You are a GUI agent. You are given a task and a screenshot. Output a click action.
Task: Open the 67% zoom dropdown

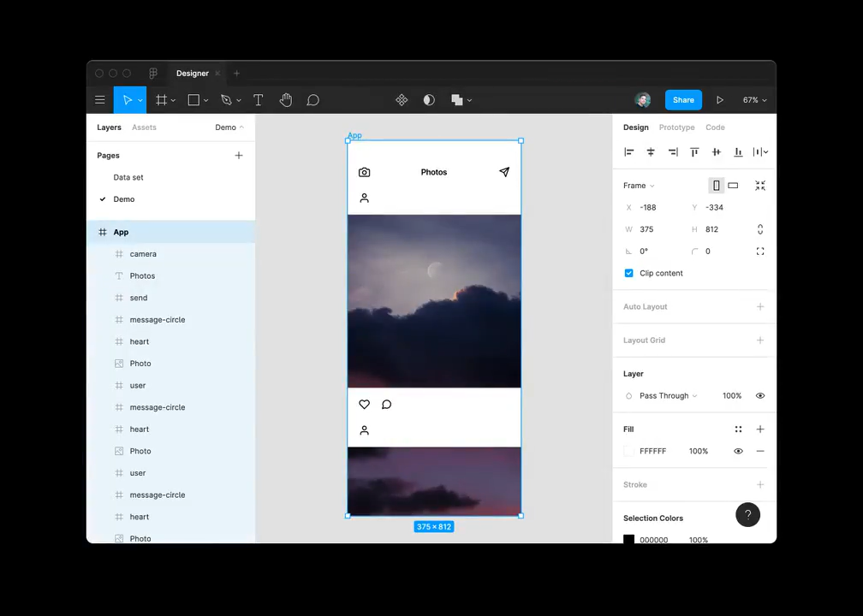click(754, 100)
